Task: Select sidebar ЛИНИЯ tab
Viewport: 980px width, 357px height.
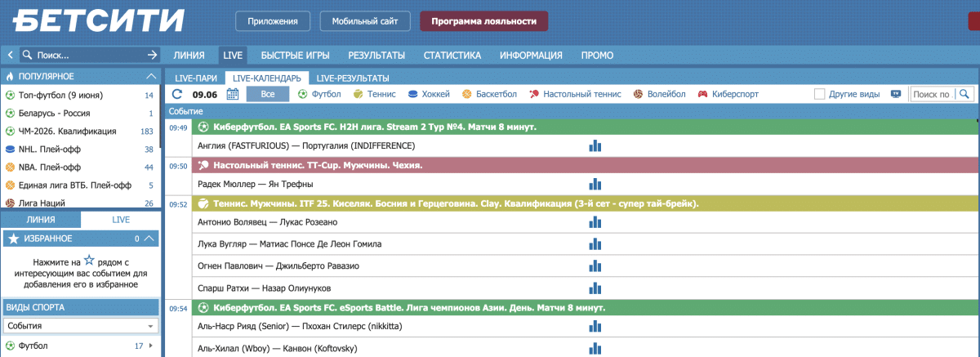Action: point(41,220)
